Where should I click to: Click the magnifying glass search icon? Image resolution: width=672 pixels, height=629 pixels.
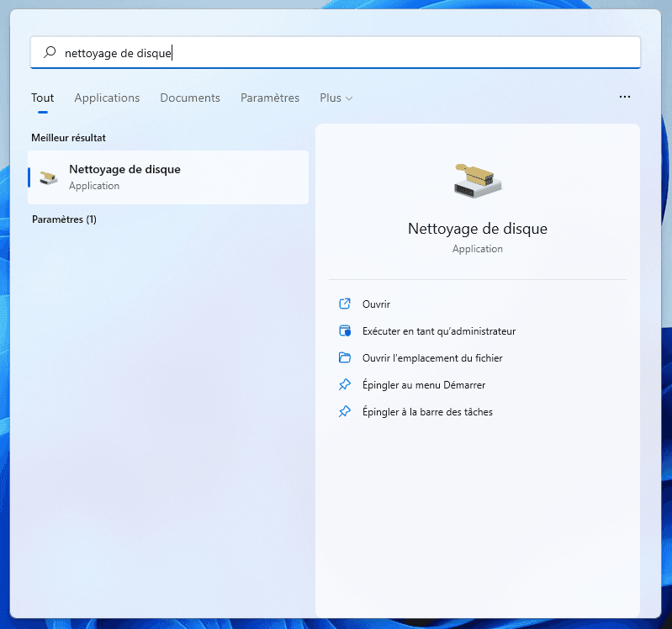pos(50,52)
